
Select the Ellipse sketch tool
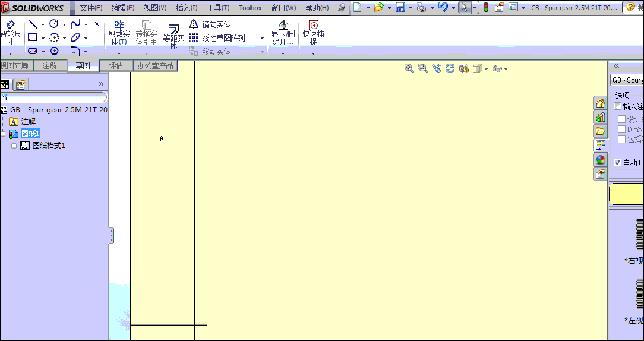tap(75, 38)
